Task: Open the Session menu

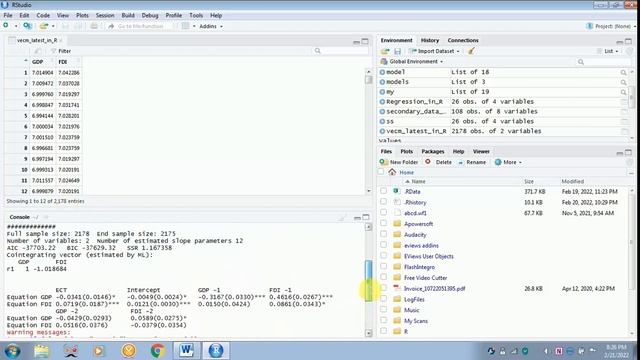Action: tap(105, 15)
